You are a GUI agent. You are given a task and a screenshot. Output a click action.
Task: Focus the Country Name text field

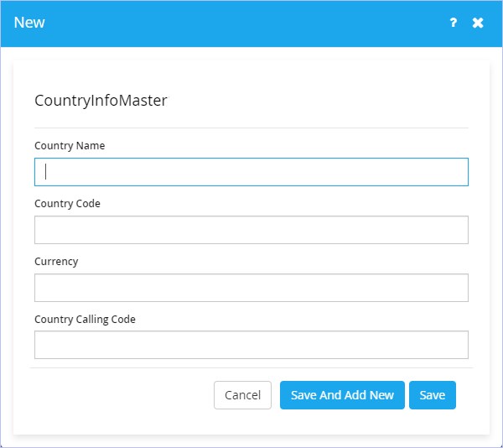(251, 172)
